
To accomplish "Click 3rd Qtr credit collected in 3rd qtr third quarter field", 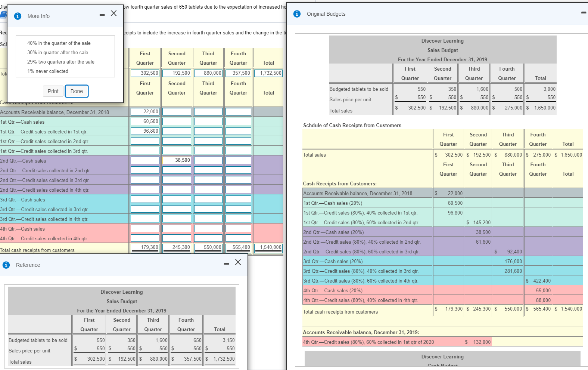I will tap(208, 209).
